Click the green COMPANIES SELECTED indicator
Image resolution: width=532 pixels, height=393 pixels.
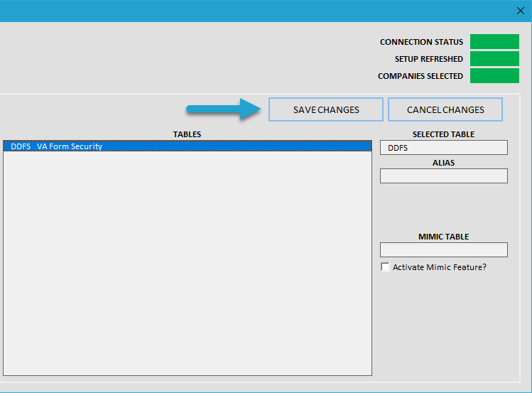(x=494, y=75)
